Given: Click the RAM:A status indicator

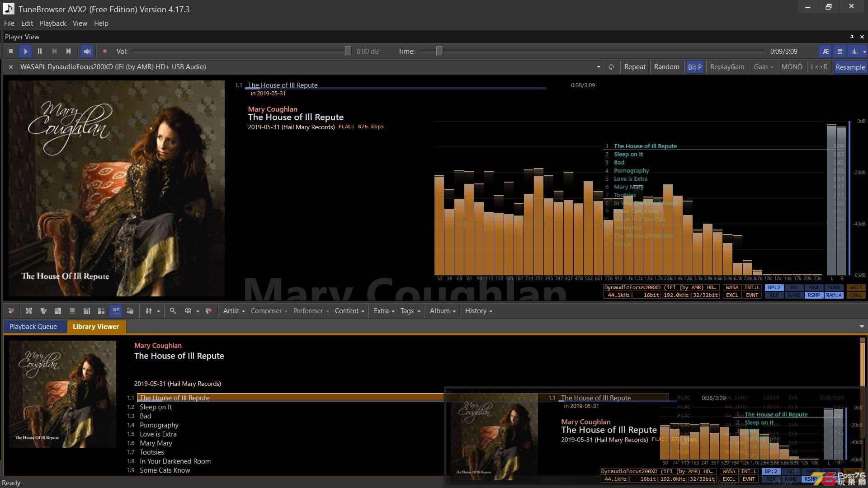Looking at the screenshot, I should (834, 296).
